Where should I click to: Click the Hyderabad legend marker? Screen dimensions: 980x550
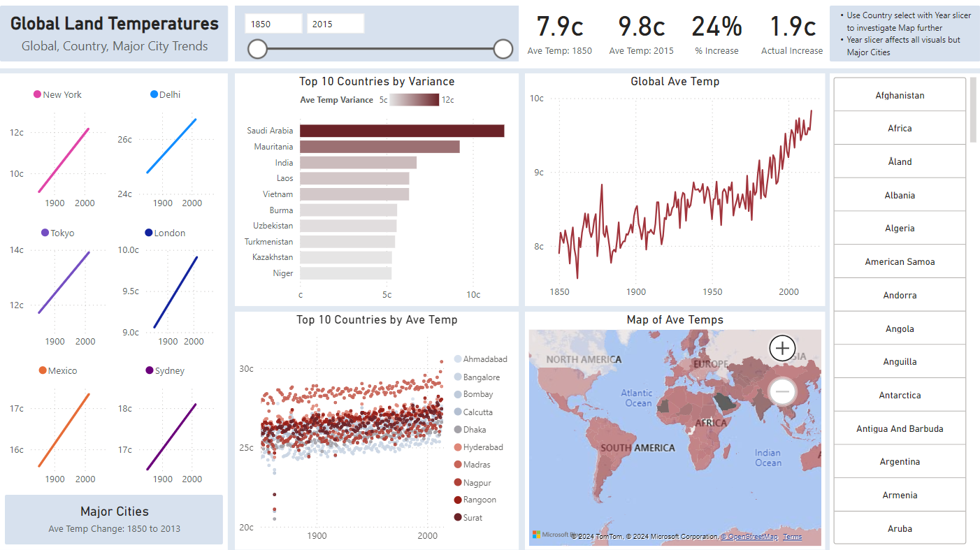pos(458,447)
